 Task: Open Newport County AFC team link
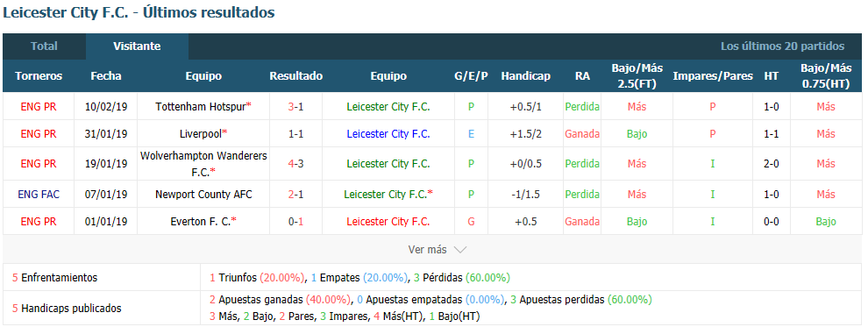tap(203, 195)
